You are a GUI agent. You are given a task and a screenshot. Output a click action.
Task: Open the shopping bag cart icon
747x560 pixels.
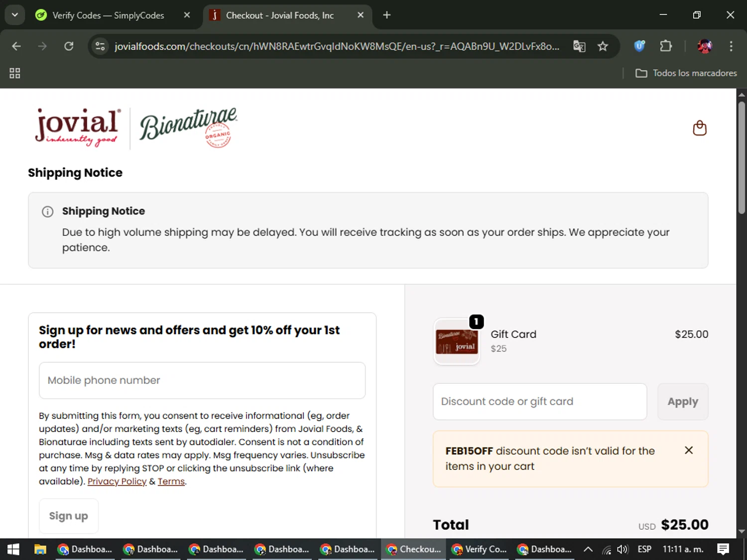tap(700, 128)
